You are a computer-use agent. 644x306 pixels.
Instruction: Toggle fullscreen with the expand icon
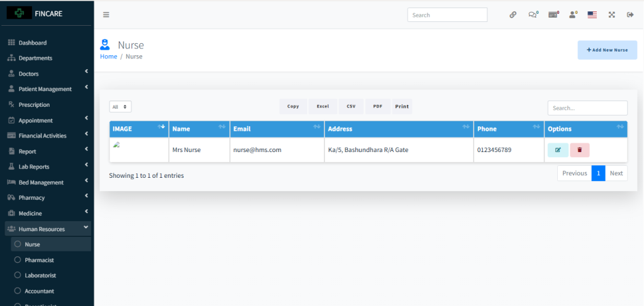click(x=611, y=15)
